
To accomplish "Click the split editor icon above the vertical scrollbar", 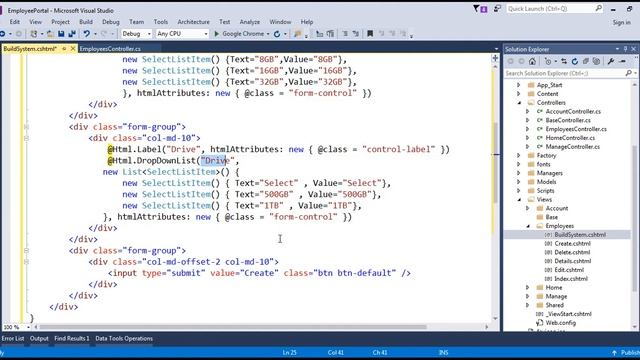I will [x=495, y=58].
